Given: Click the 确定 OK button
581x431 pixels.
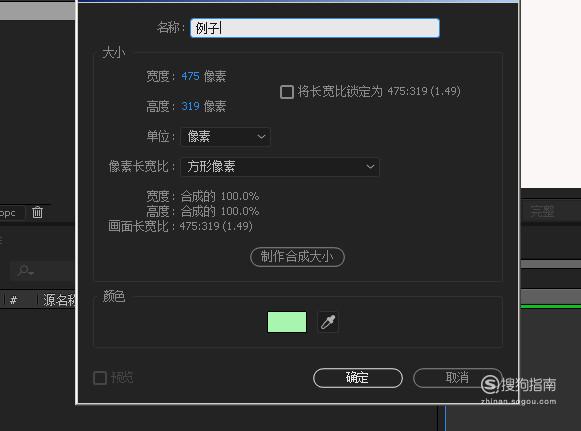Looking at the screenshot, I should (x=358, y=378).
